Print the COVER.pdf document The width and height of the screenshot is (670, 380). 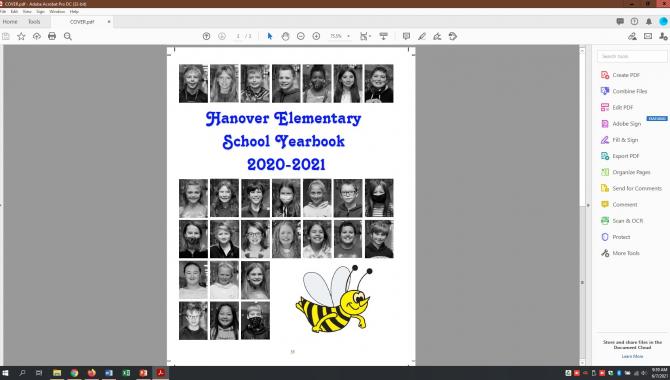point(52,36)
